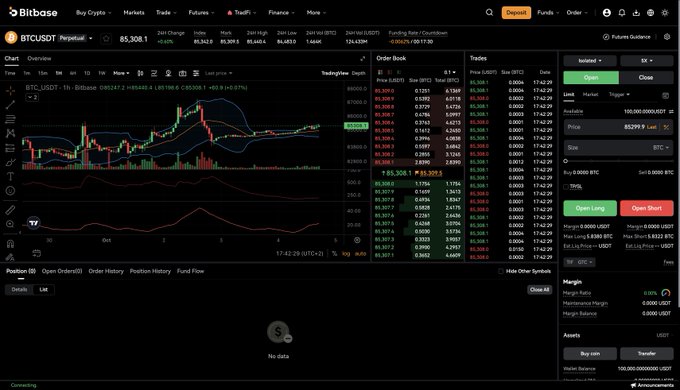The image size is (680, 390).
Task: Click the Buy coin button
Action: click(x=590, y=354)
